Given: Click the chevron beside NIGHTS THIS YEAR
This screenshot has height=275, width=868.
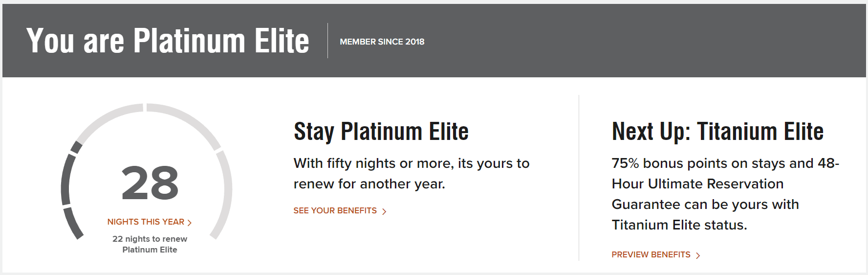Looking at the screenshot, I should coord(190,223).
